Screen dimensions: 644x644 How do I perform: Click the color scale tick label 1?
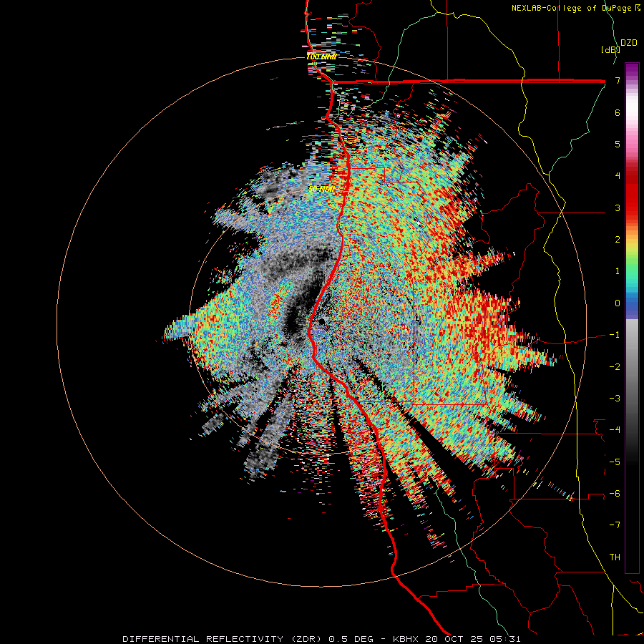[x=618, y=271]
